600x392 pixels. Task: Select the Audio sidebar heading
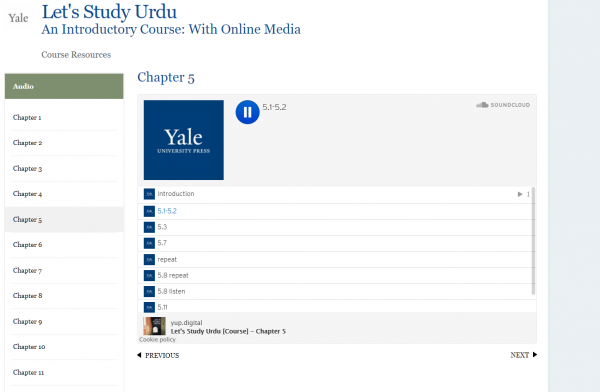tap(64, 86)
